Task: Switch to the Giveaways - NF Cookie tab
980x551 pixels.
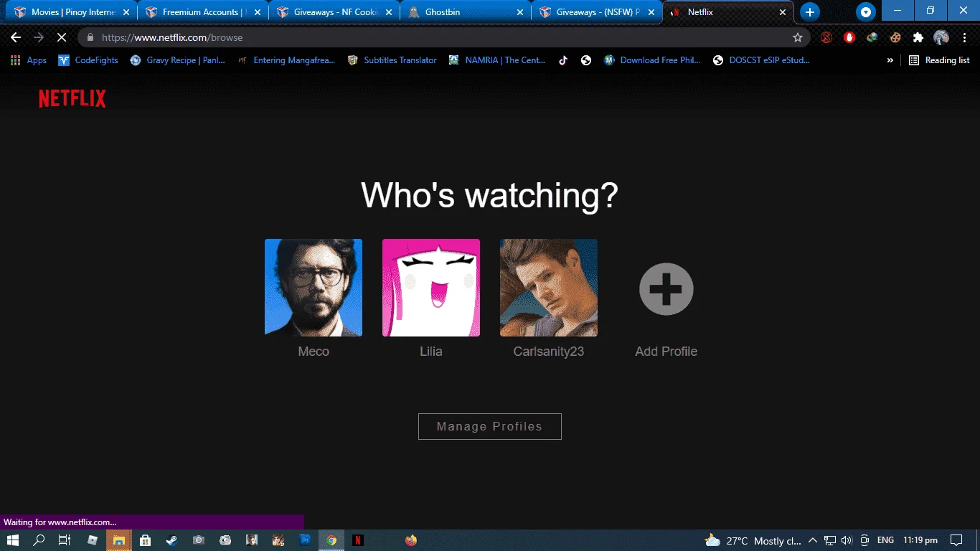Action: [336, 12]
